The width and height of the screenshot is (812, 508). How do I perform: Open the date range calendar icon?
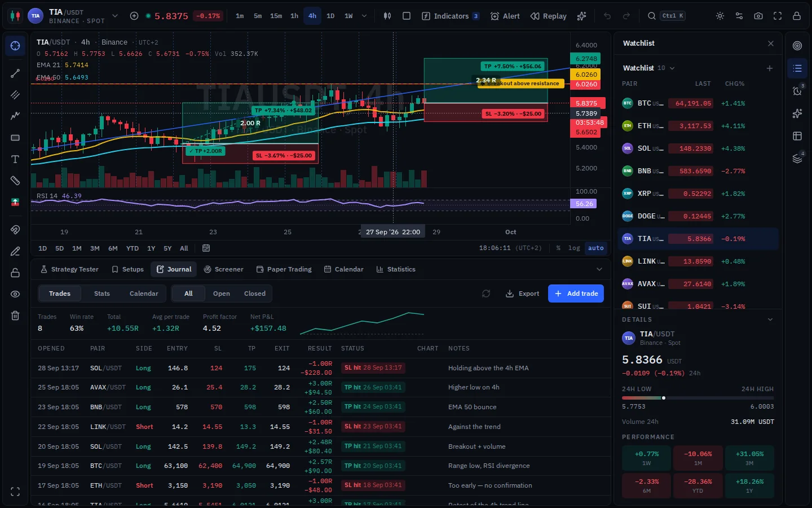coord(206,248)
